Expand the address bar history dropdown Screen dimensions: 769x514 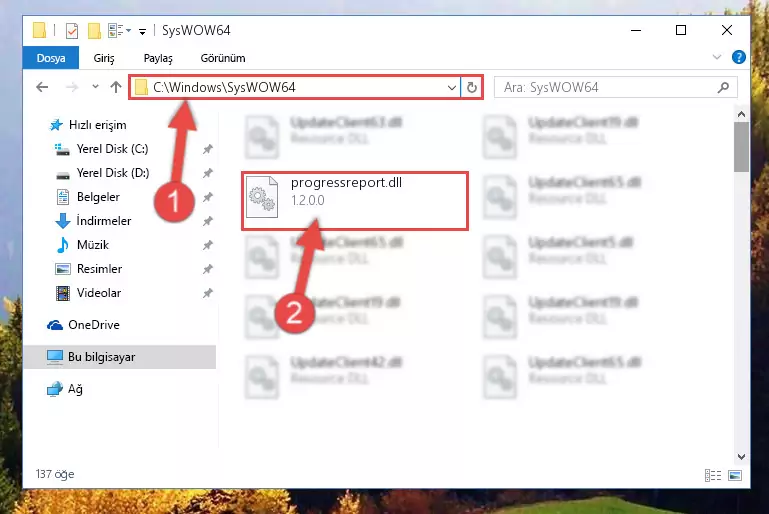pyautogui.click(x=452, y=88)
